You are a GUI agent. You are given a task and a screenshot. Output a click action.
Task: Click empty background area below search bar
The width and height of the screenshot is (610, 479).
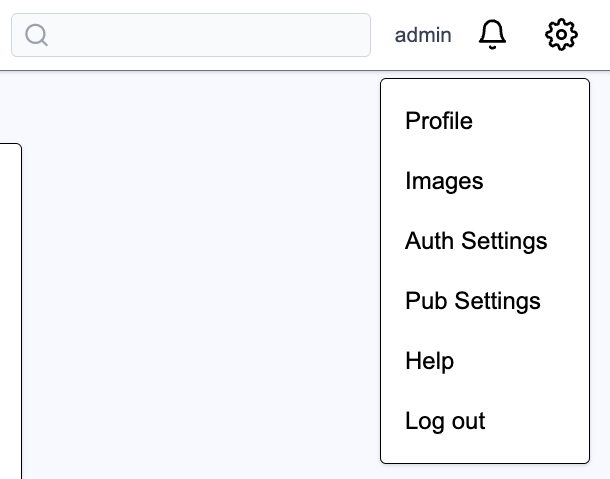pyautogui.click(x=200, y=110)
